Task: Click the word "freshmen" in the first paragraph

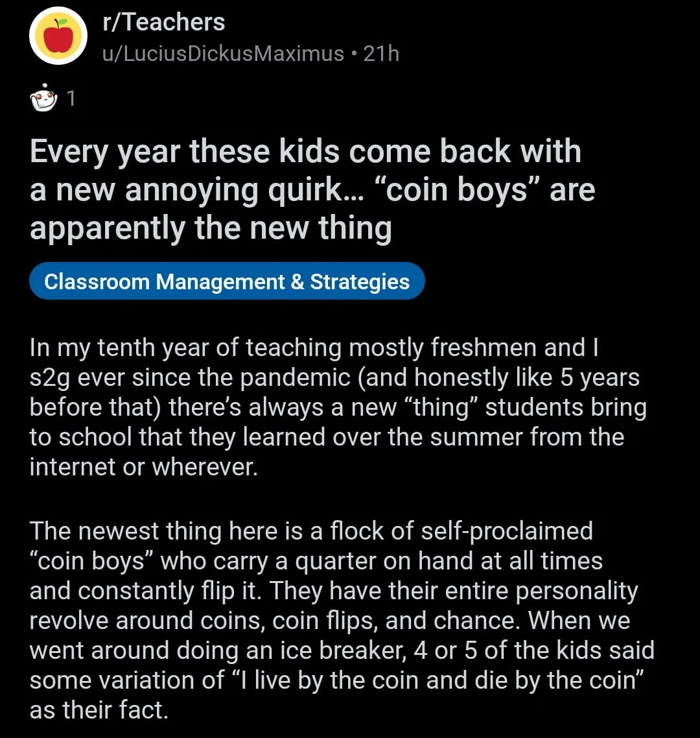Action: (x=484, y=348)
